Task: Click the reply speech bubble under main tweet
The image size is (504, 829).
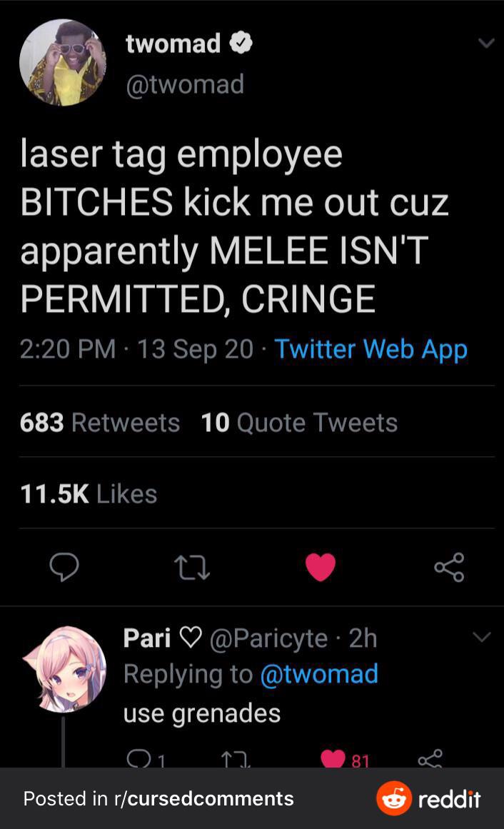Action: point(64,568)
